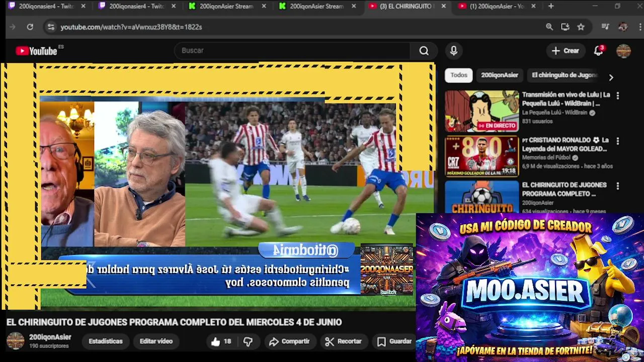Viewport: 644px width, 362px height.
Task: Open CRISTIANO RONALDO La Leyenda video title
Action: [566, 145]
